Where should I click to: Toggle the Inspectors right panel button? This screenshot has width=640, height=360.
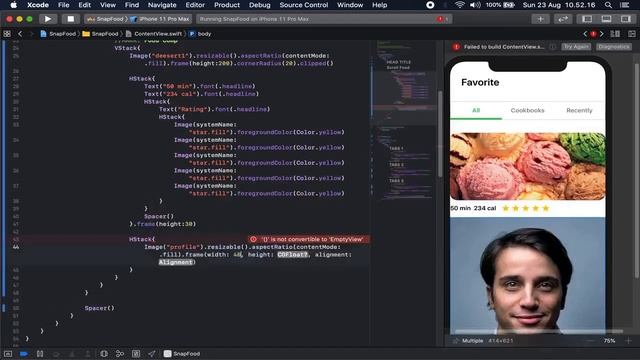(x=625, y=19)
